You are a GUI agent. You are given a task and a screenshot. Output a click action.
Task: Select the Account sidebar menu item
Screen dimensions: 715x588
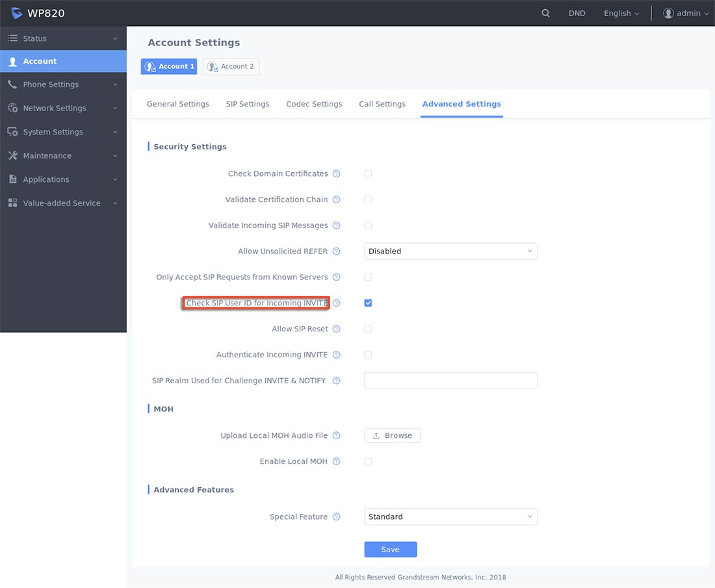tap(64, 62)
